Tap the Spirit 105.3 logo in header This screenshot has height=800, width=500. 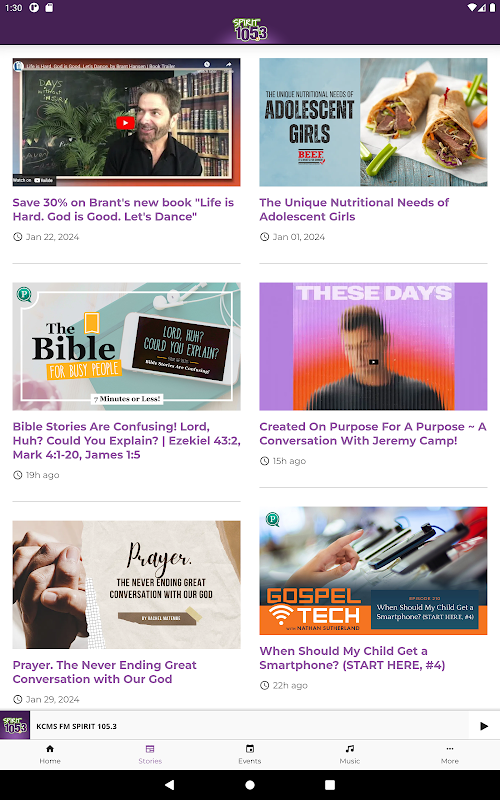click(x=250, y=30)
